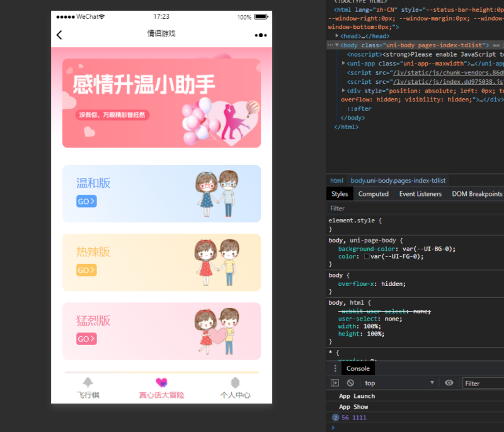Create a live expression with the eye icon
Image resolution: width=504 pixels, height=432 pixels.
[449, 382]
